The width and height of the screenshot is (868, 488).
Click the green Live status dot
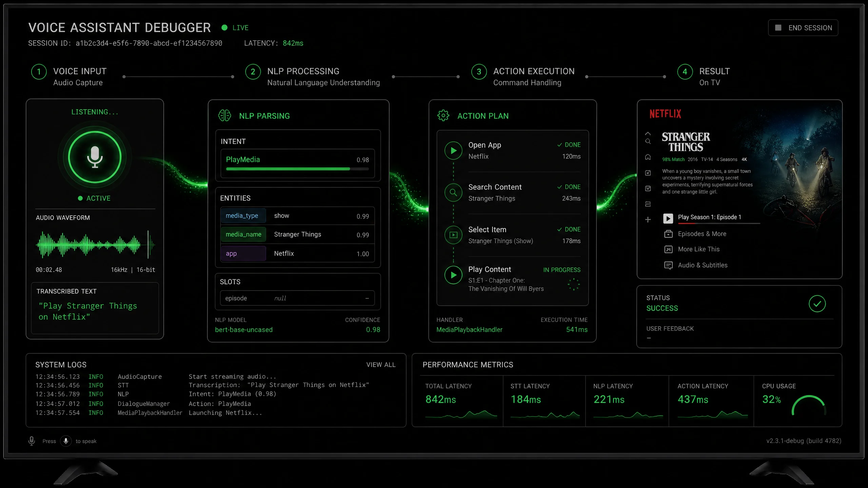[x=224, y=28]
